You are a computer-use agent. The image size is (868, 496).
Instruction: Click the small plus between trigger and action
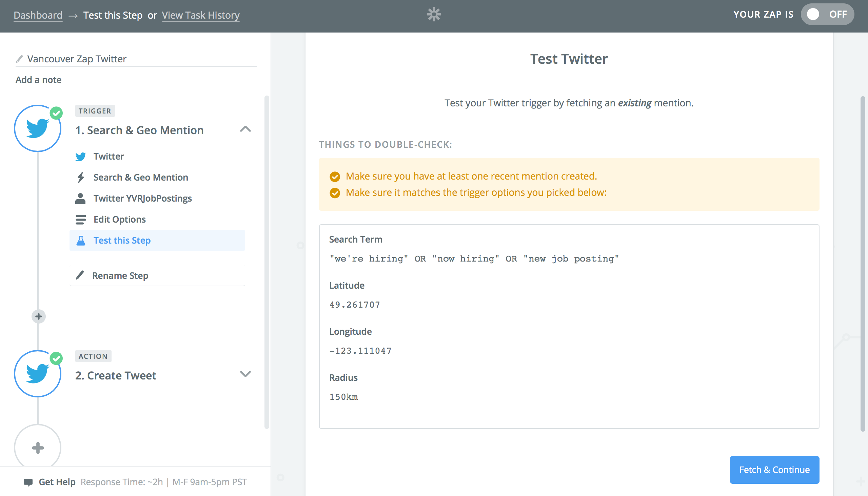point(39,316)
